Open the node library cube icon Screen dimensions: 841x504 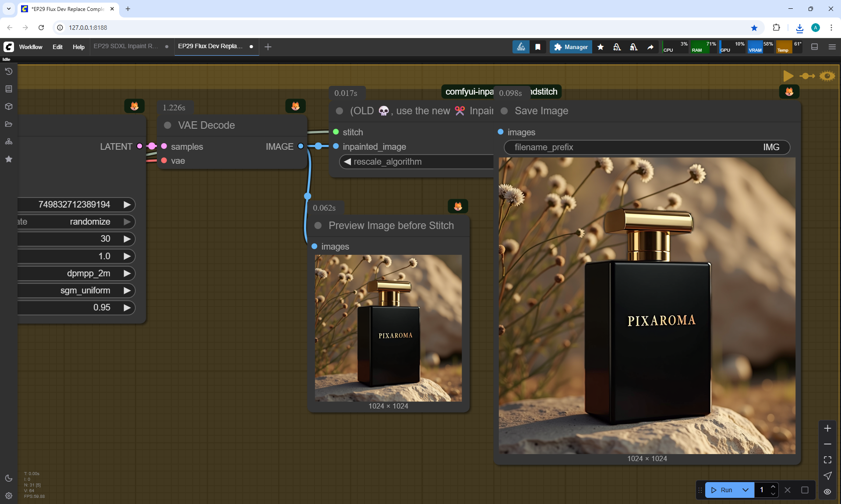pyautogui.click(x=8, y=106)
